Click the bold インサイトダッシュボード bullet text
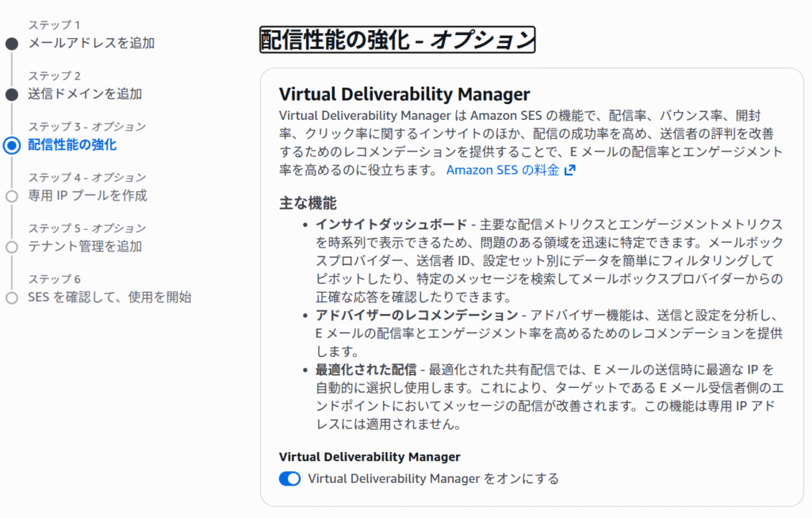 (391, 224)
